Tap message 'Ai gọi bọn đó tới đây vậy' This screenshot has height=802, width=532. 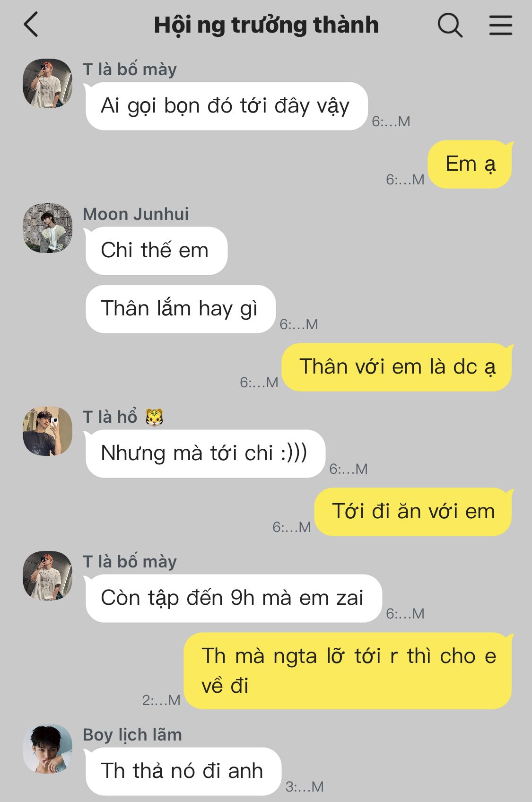pos(226,106)
